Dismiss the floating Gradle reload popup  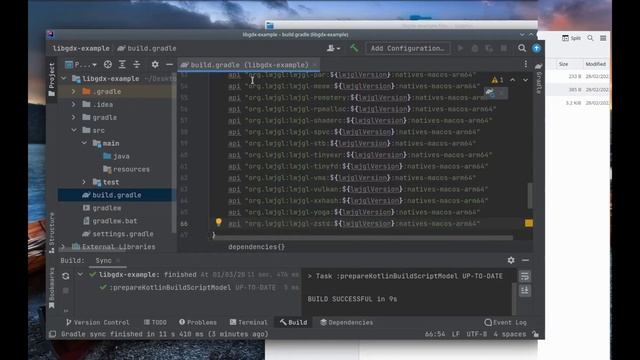(502, 93)
